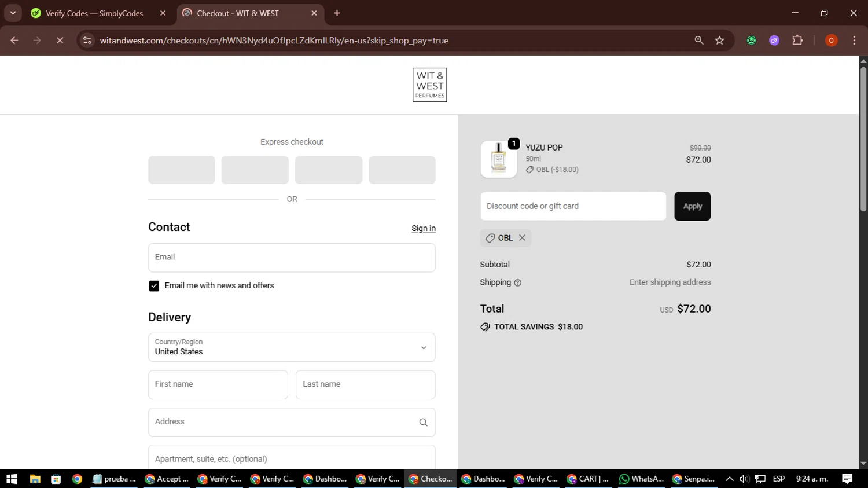Open Chrome three-dot menu
The width and height of the screenshot is (868, 488).
(x=854, y=41)
